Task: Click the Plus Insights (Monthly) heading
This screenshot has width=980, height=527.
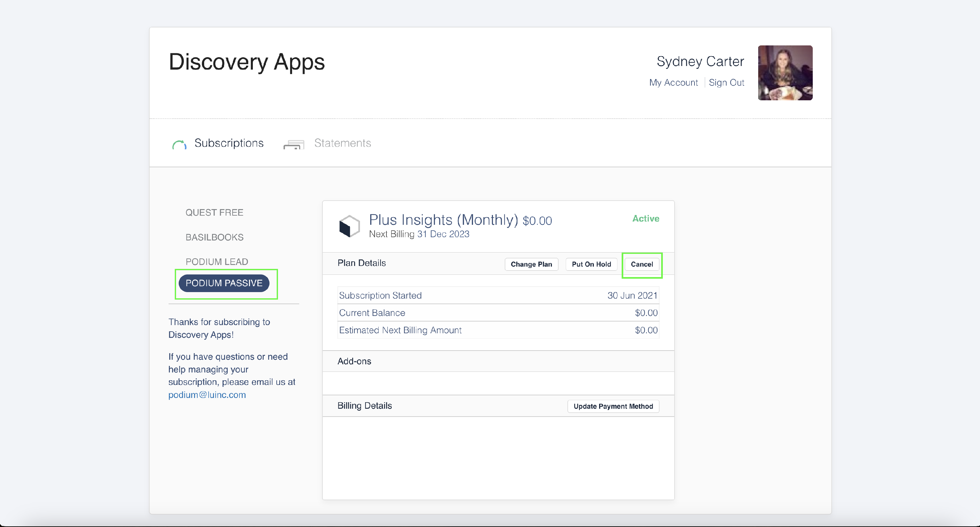Action: [444, 220]
